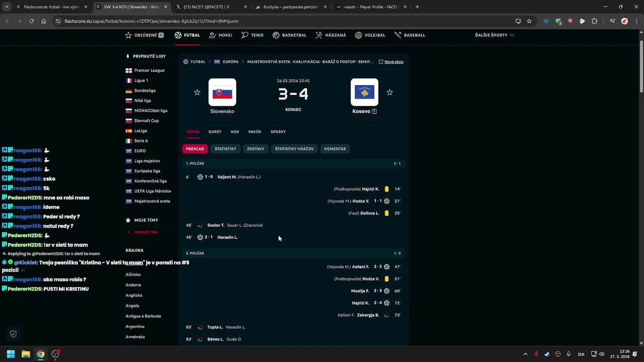Switch to Tenis sport tab
Image resolution: width=644 pixels, height=362 pixels.
pos(252,35)
